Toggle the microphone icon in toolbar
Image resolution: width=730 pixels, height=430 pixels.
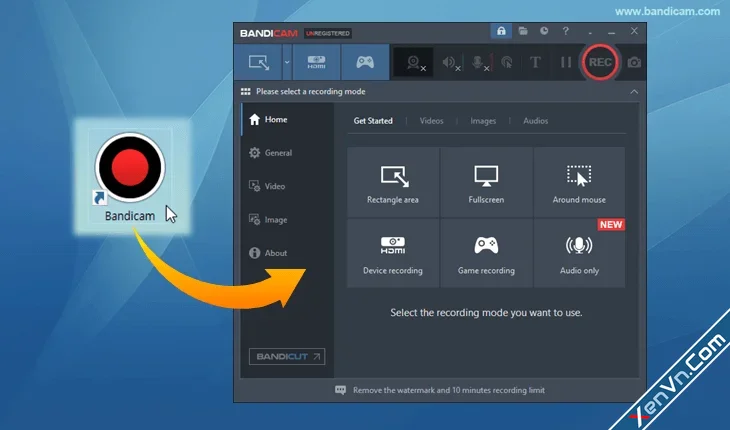click(x=479, y=62)
